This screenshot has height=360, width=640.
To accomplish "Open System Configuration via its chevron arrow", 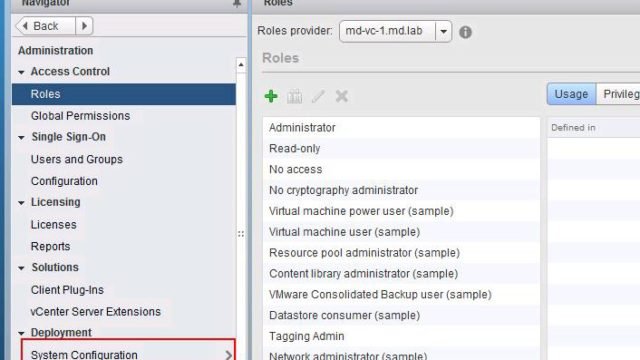I will pos(229,355).
